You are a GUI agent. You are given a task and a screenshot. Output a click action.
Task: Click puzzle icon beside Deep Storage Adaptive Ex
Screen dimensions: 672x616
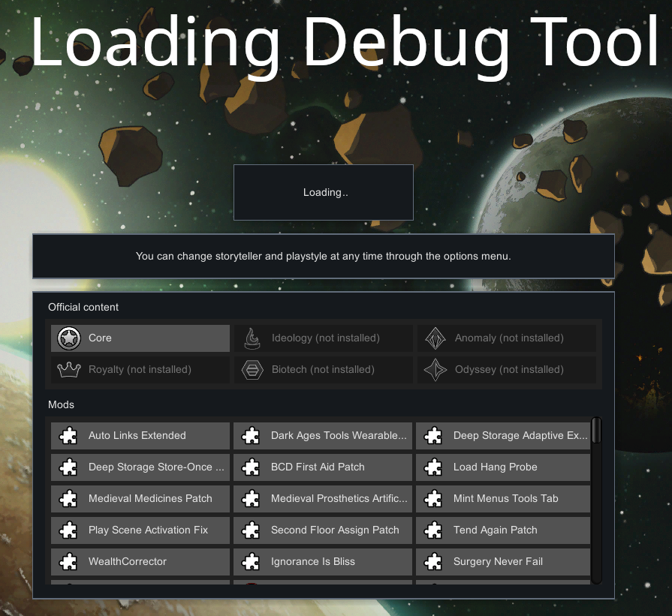tap(434, 436)
